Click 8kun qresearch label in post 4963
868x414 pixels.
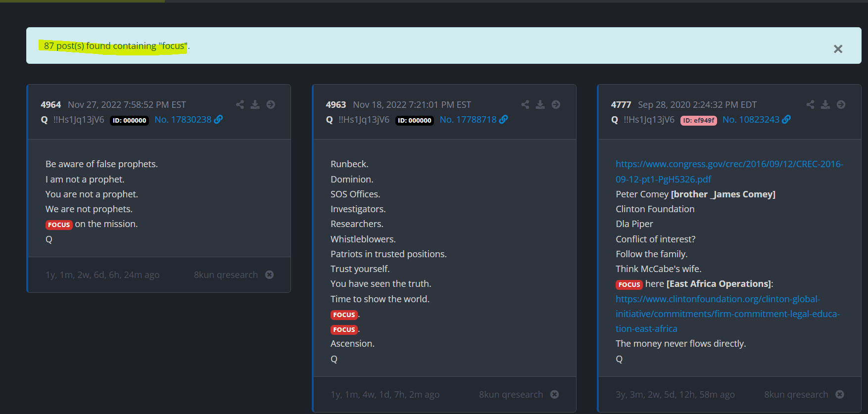click(x=511, y=394)
